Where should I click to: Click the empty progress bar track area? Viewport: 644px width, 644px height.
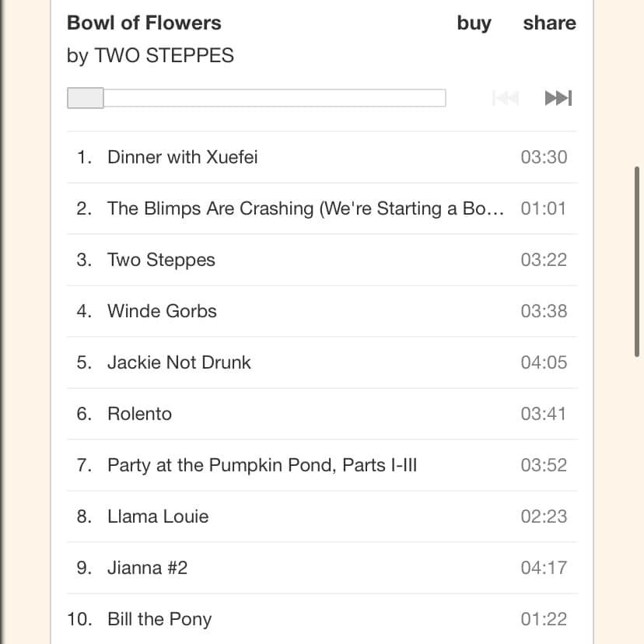tap(272, 98)
